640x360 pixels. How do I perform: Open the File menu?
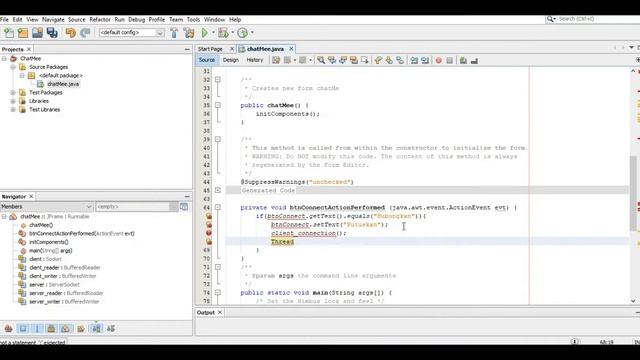click(4, 20)
